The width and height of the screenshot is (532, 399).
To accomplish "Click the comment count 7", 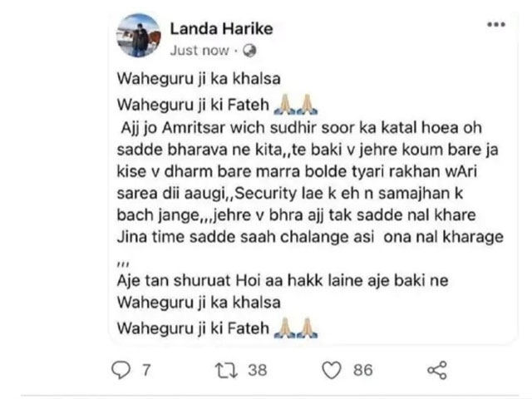I will [146, 370].
